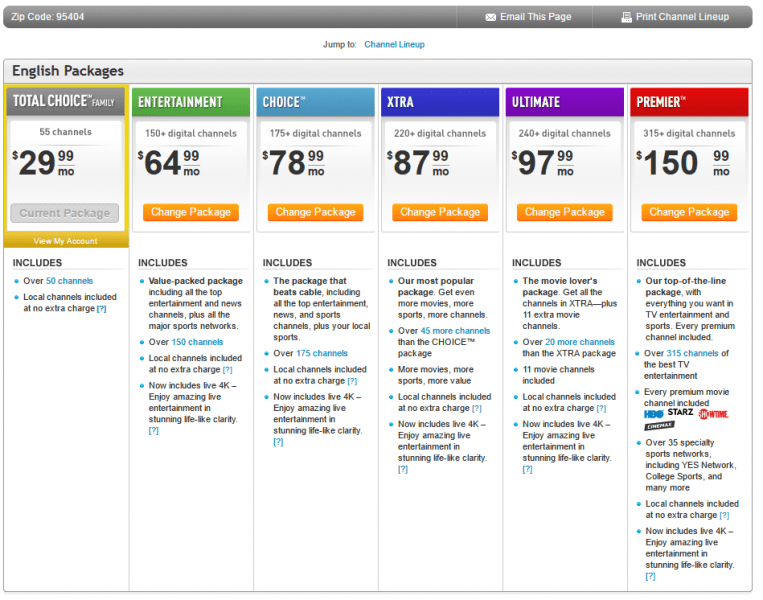Screen dimensions: 763x600
Task: Open the 45 more channels link under XTRA
Action: click(455, 331)
